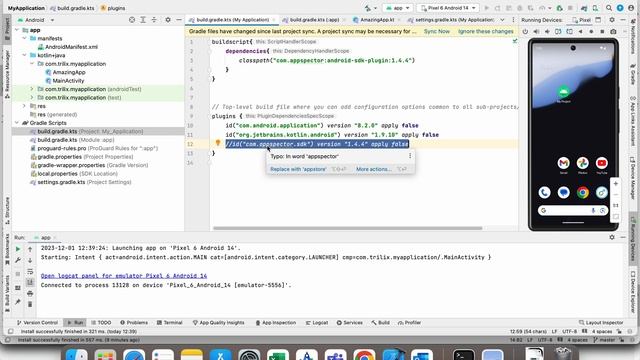Viewport: 640px width, 360px height.
Task: Open the Problems tool window tab
Action: pos(134,322)
